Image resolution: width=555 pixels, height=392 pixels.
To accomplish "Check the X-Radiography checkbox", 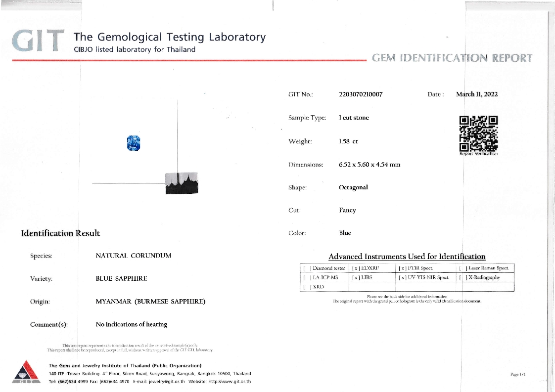I will [x=463, y=278].
